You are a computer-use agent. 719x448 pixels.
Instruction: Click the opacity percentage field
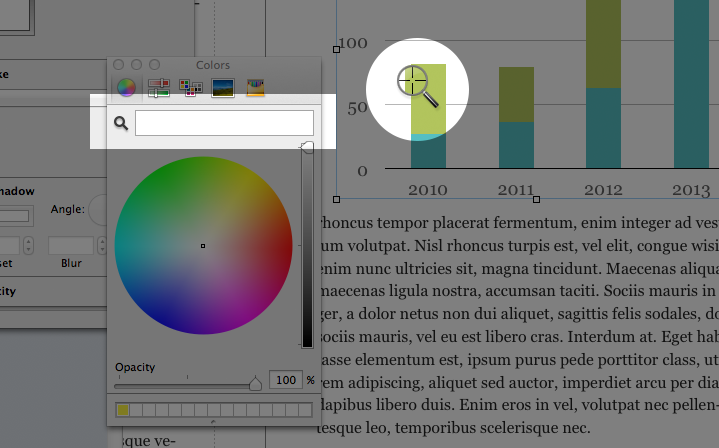click(287, 380)
